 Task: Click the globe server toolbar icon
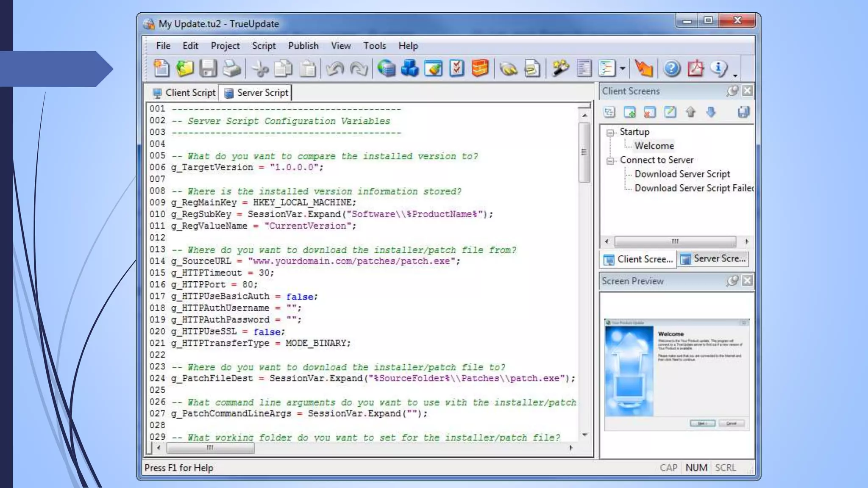pos(386,68)
